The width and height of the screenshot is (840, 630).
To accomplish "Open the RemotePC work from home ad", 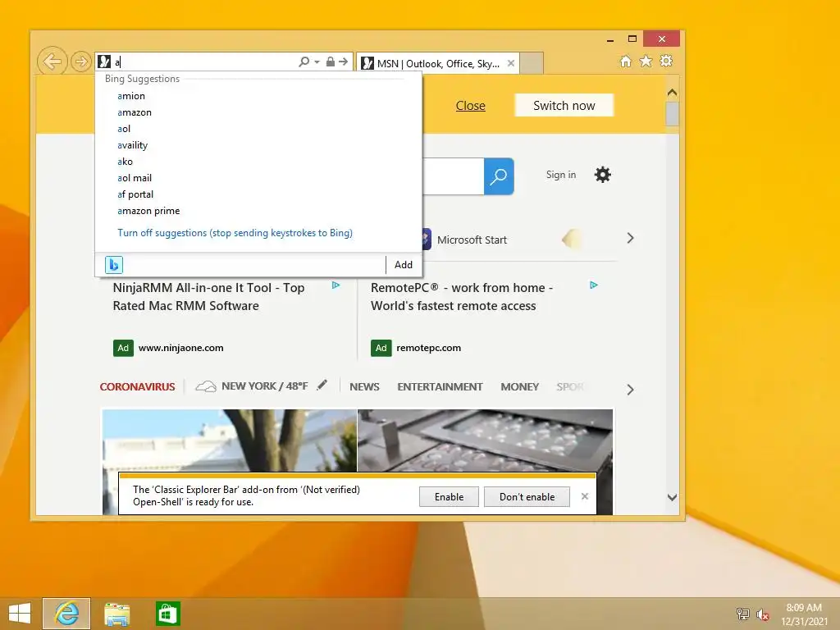I will point(462,297).
